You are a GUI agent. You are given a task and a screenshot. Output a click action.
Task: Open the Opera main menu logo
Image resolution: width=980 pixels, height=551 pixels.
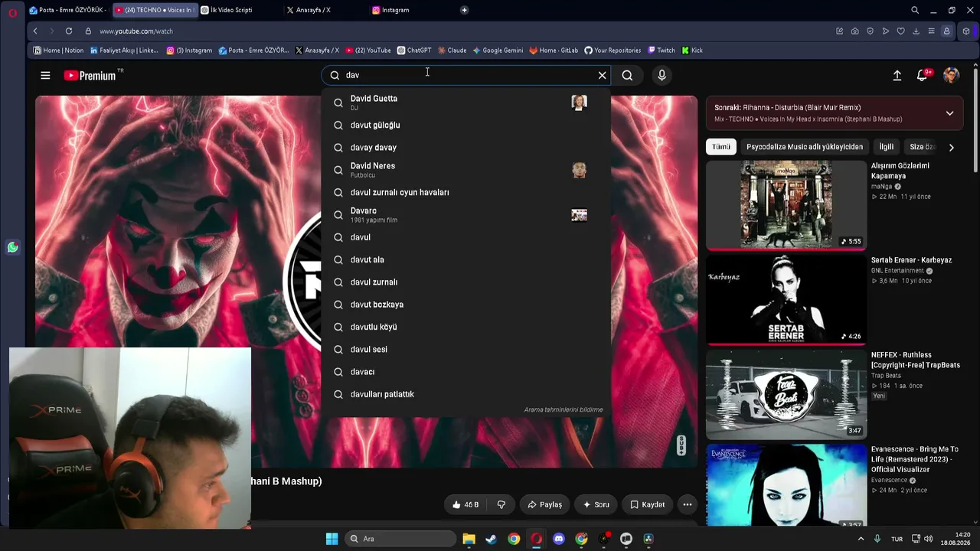(12, 11)
